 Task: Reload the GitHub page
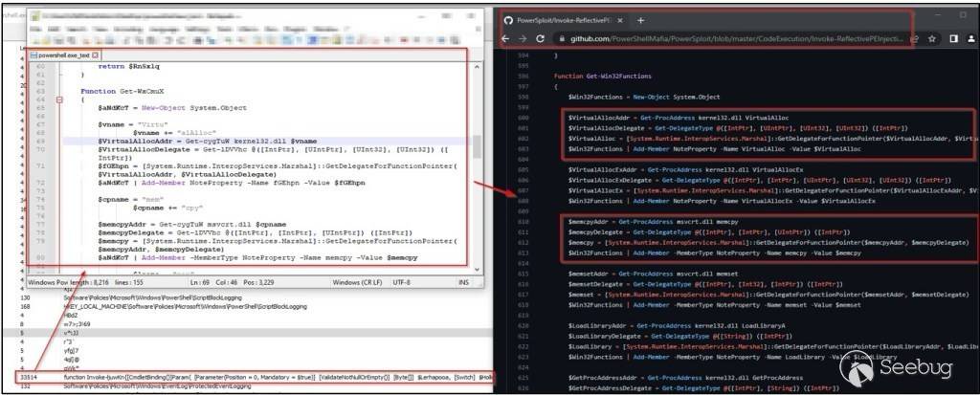coord(541,38)
